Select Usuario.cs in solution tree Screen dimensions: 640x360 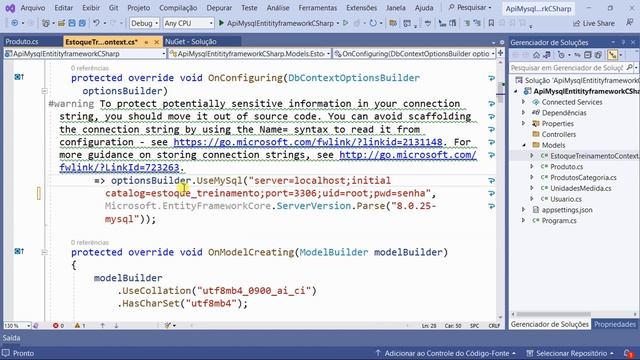pos(566,199)
